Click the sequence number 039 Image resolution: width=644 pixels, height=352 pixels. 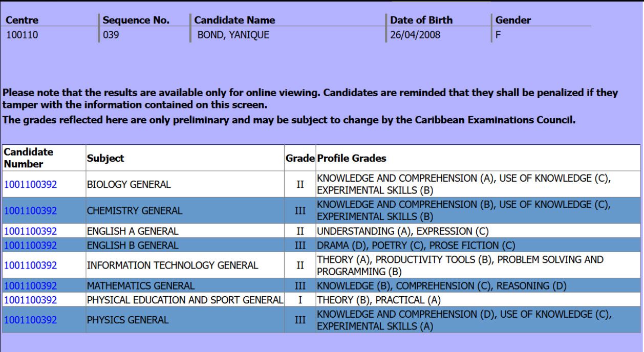pyautogui.click(x=111, y=36)
